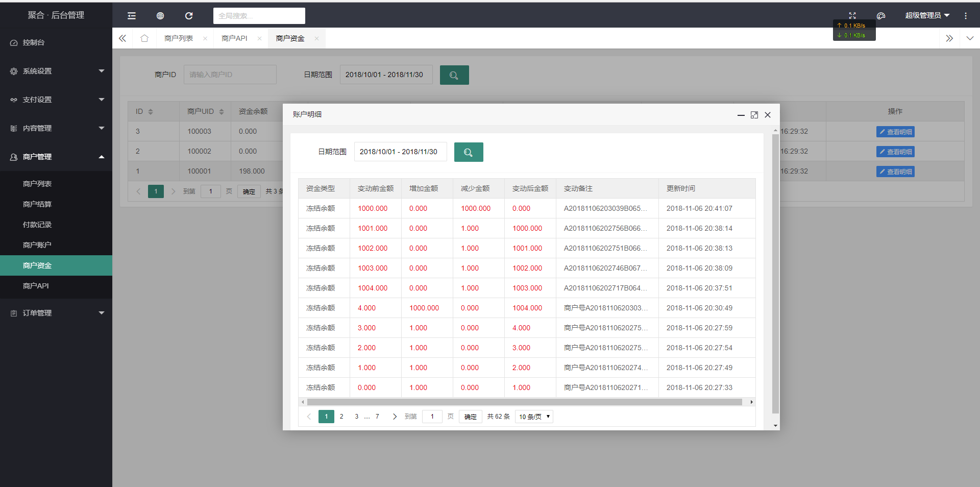Click the fullscreen toggle icon
The width and height of the screenshot is (980, 487).
click(852, 15)
